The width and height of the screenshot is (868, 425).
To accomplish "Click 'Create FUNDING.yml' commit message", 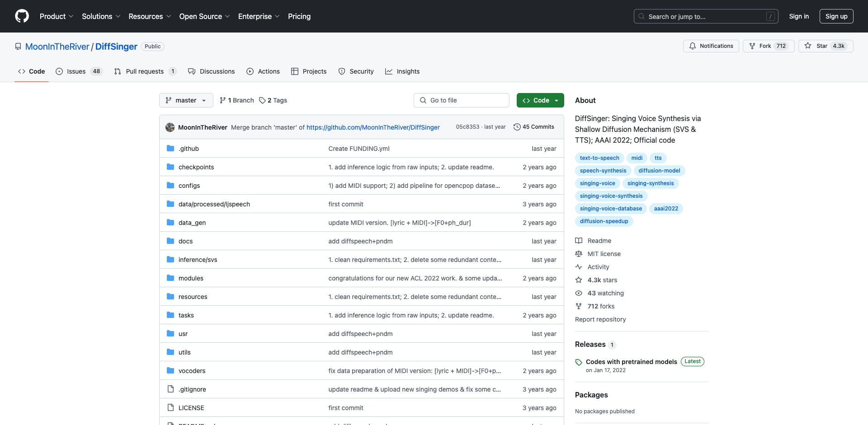I will [x=359, y=149].
